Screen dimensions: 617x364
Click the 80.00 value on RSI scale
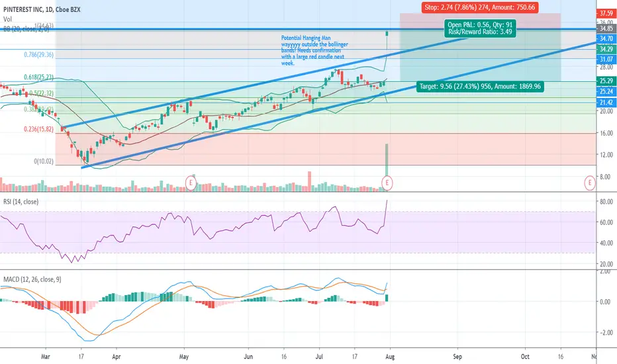(x=606, y=202)
